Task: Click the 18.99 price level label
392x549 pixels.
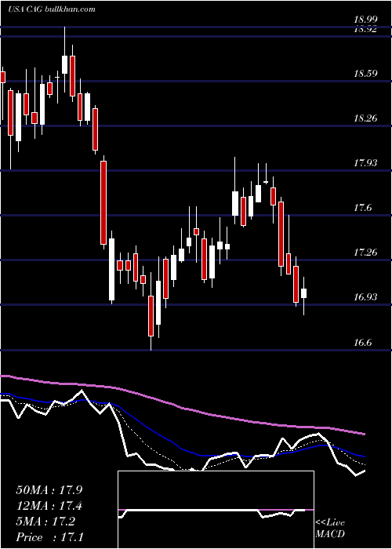Action: [365, 20]
